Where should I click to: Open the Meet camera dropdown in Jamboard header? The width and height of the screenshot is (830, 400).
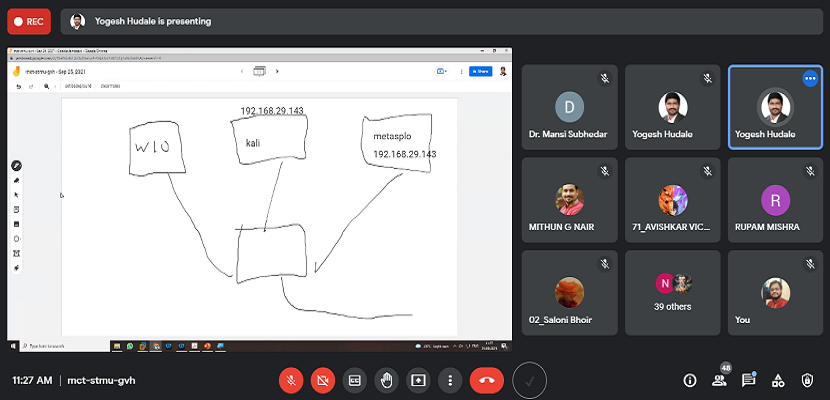[x=441, y=71]
